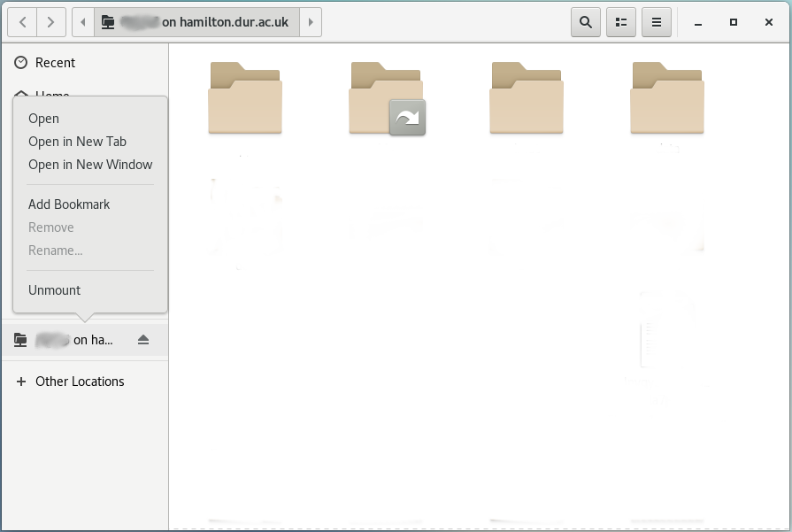Close the file manager window
This screenshot has height=532, width=792.
point(769,22)
